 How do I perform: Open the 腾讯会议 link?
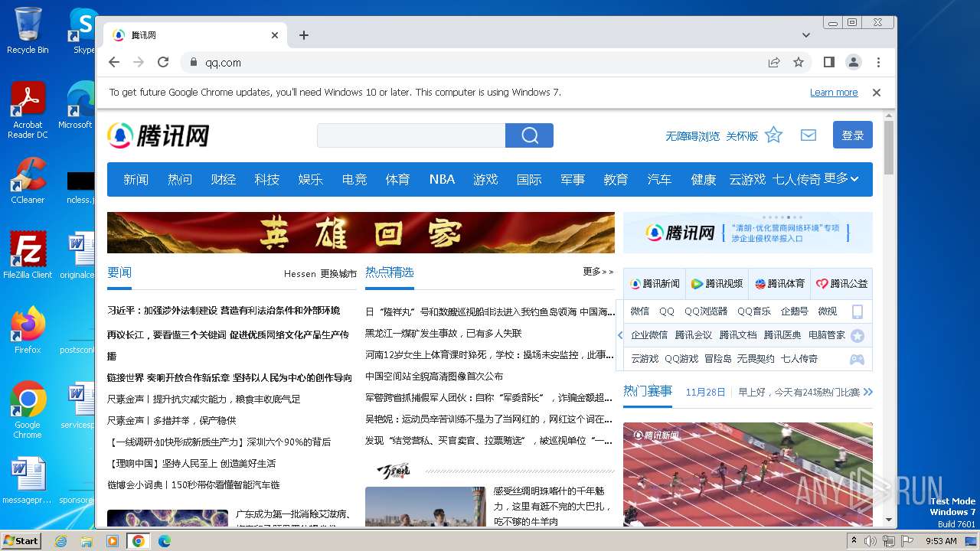pos(693,335)
